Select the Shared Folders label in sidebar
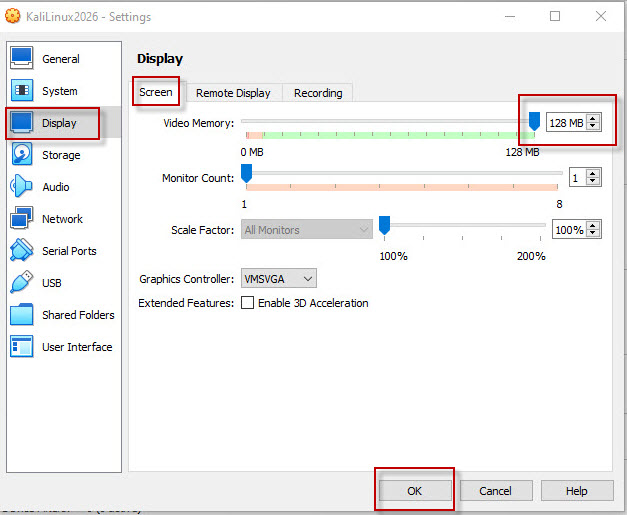This screenshot has height=515, width=627. (x=78, y=315)
